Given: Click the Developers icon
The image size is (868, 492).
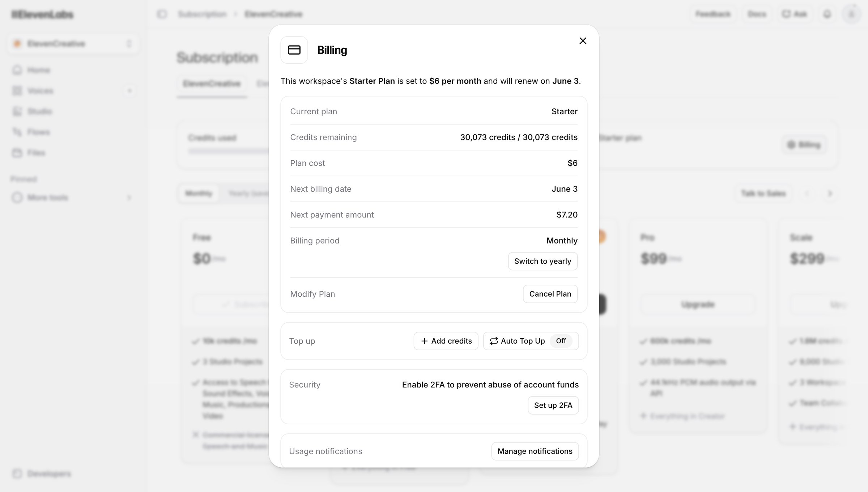Looking at the screenshot, I should point(17,474).
